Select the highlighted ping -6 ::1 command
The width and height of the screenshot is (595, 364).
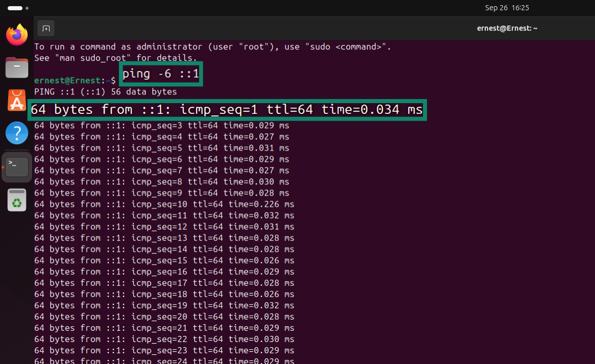(x=160, y=73)
